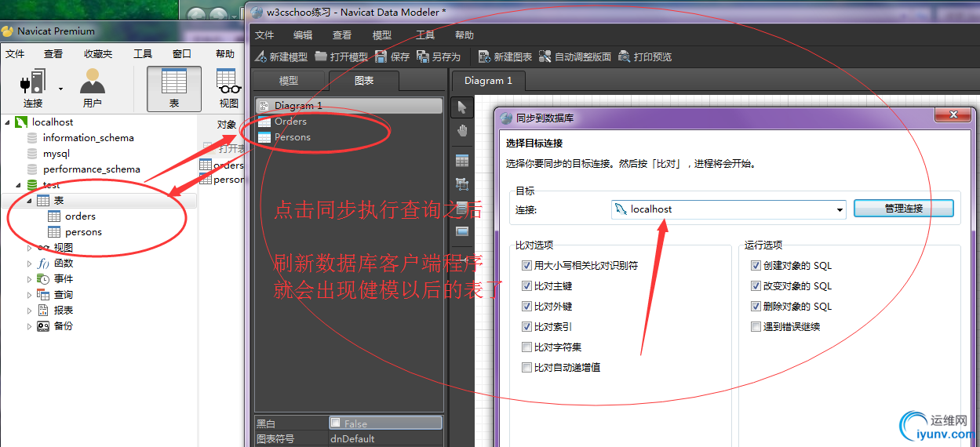This screenshot has height=447, width=980.
Task: Open 窗口 menu in Navicat Premium
Action: coord(182,54)
